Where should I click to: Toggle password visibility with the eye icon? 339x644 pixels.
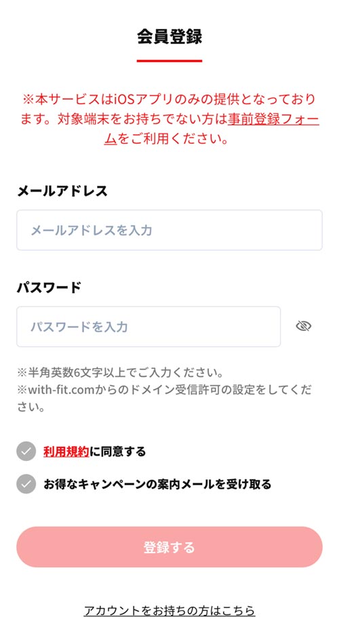click(x=303, y=327)
